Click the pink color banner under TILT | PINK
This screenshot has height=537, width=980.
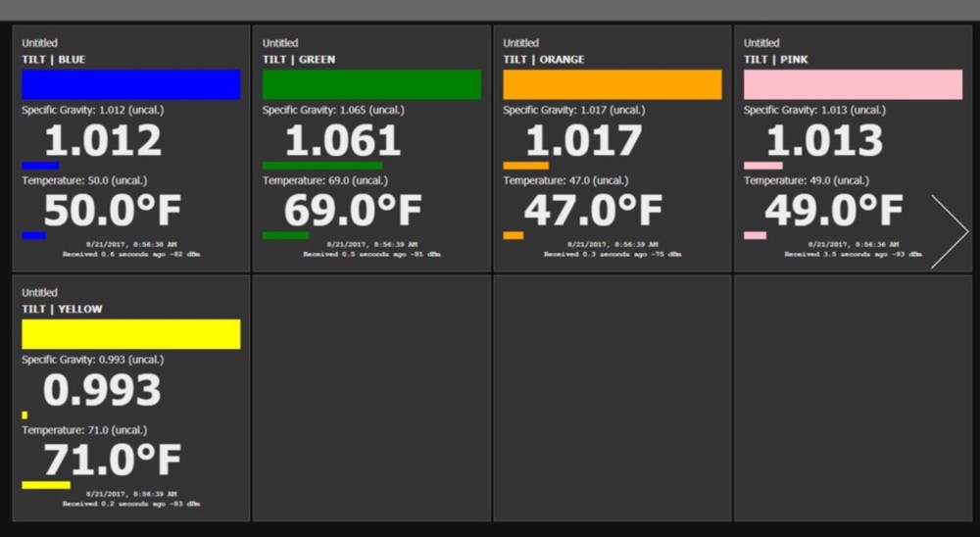(x=853, y=84)
